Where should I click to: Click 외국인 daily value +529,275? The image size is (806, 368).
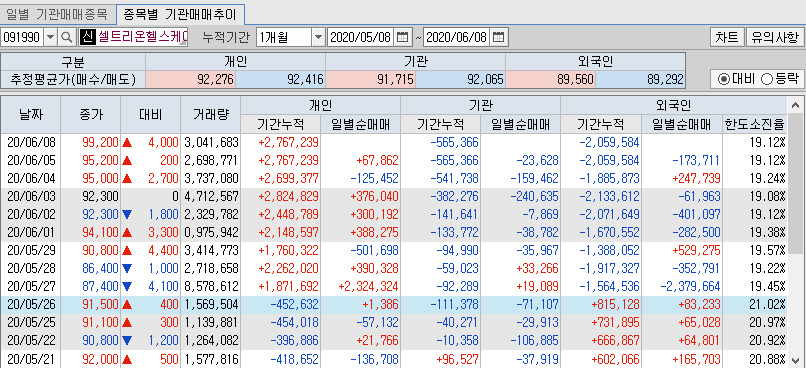point(697,250)
